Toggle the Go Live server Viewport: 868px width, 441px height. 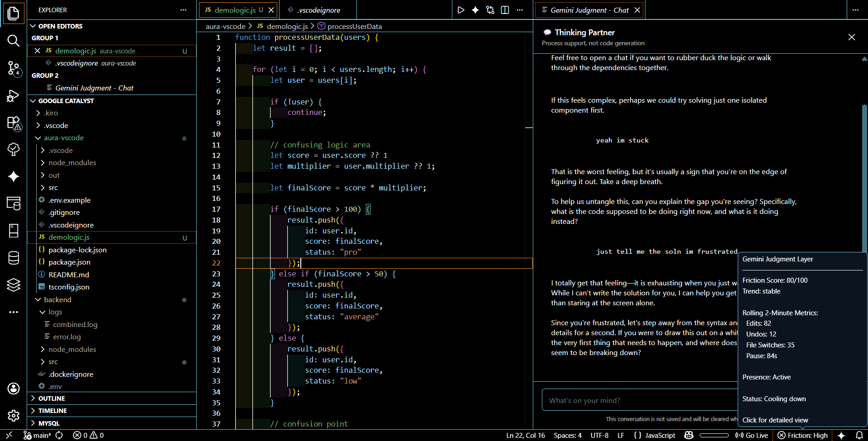point(752,435)
